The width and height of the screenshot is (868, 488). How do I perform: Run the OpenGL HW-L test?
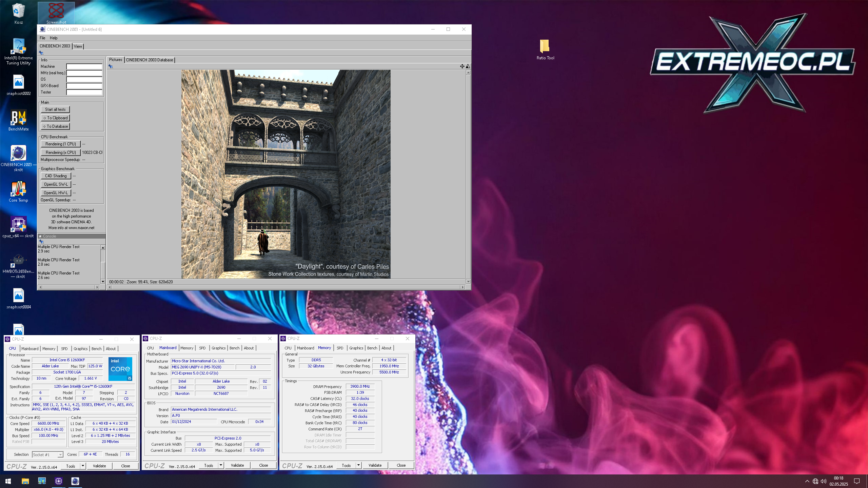(56, 193)
